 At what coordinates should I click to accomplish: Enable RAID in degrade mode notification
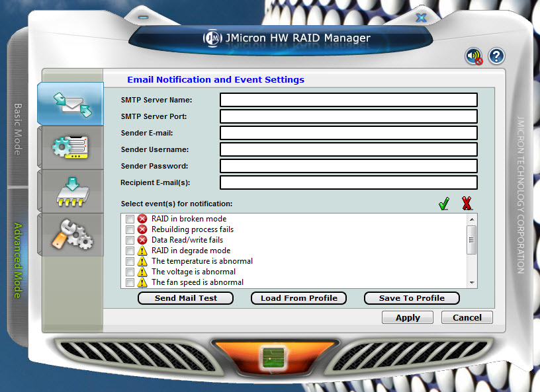pos(130,251)
